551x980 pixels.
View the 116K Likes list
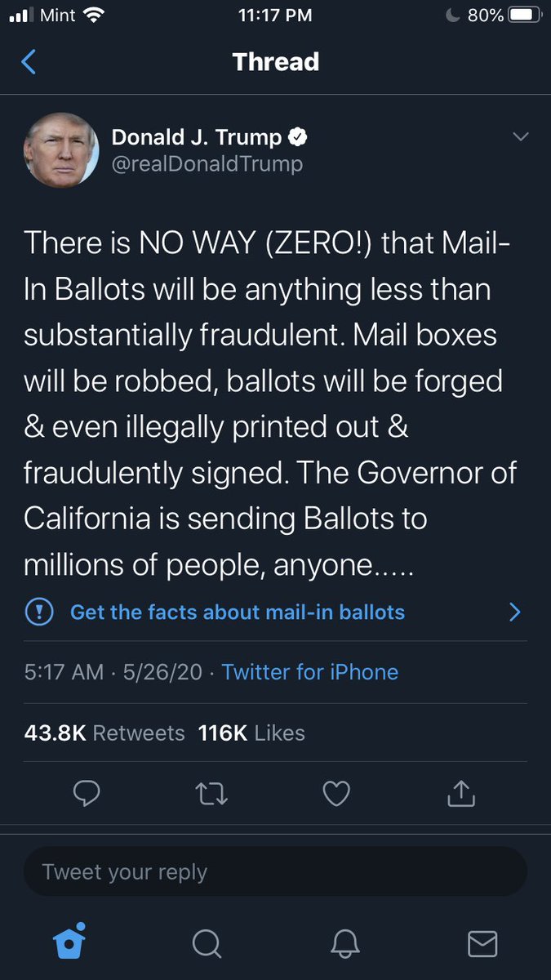251,733
